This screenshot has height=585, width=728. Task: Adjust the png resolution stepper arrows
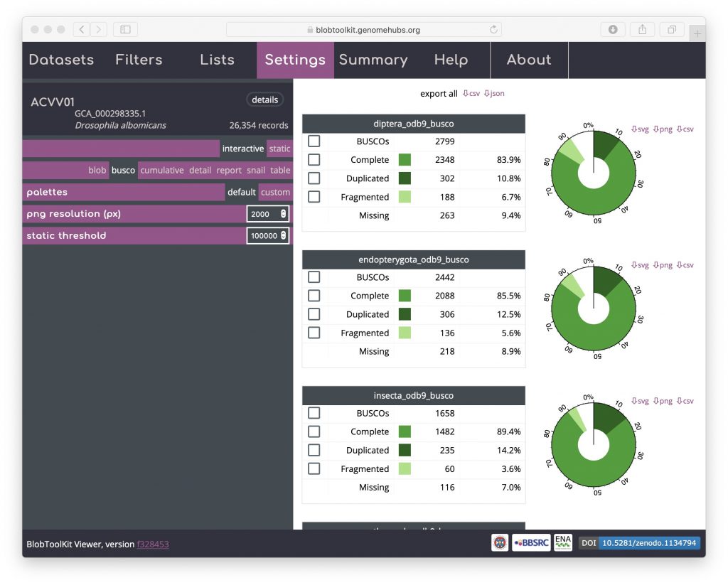(x=284, y=214)
